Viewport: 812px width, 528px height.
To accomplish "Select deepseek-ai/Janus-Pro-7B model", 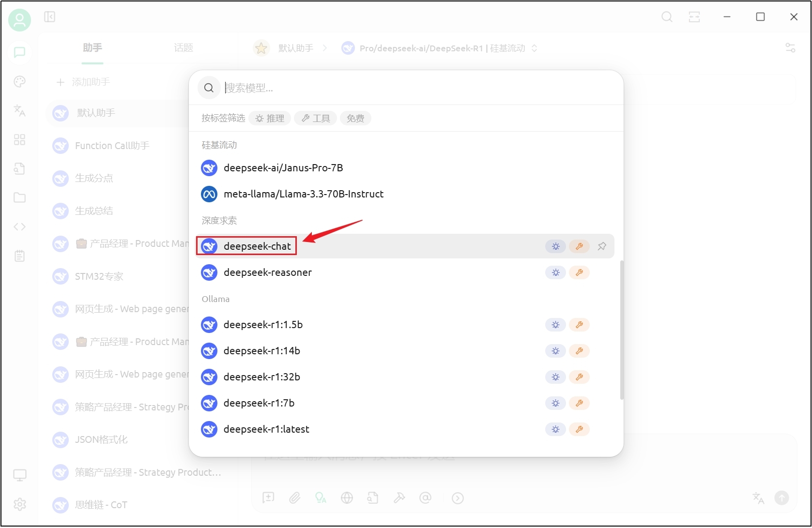I will coord(405,168).
